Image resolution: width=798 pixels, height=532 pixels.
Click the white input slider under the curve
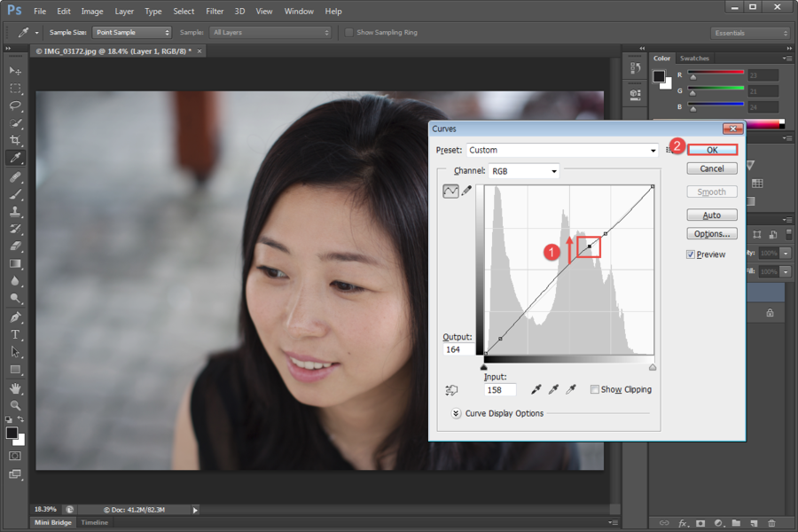(x=653, y=366)
